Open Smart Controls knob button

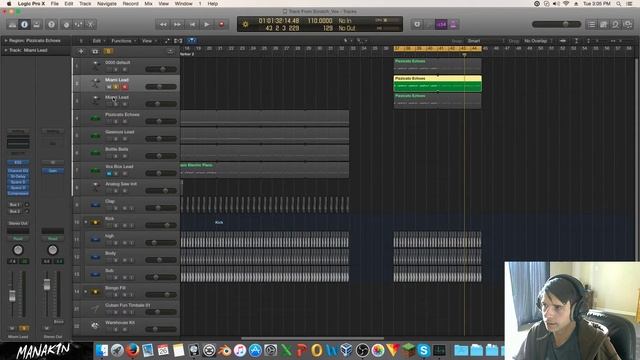67,24
